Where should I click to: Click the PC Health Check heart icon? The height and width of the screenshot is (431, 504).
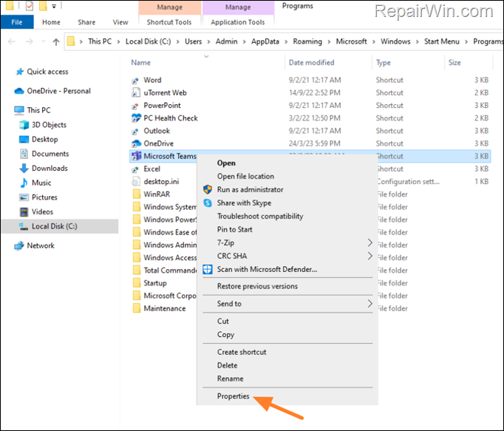point(136,118)
